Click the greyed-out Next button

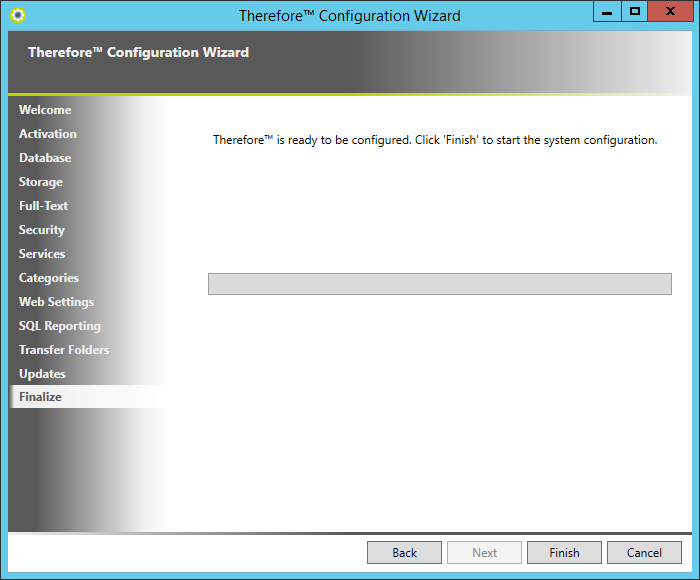[x=484, y=553]
